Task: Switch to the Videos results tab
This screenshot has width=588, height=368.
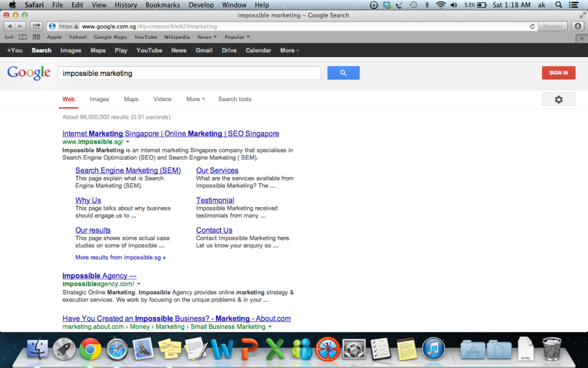Action: 163,99
